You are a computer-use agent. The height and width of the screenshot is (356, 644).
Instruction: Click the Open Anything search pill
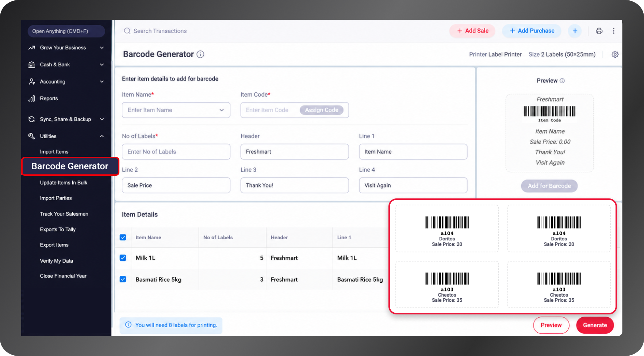point(66,31)
